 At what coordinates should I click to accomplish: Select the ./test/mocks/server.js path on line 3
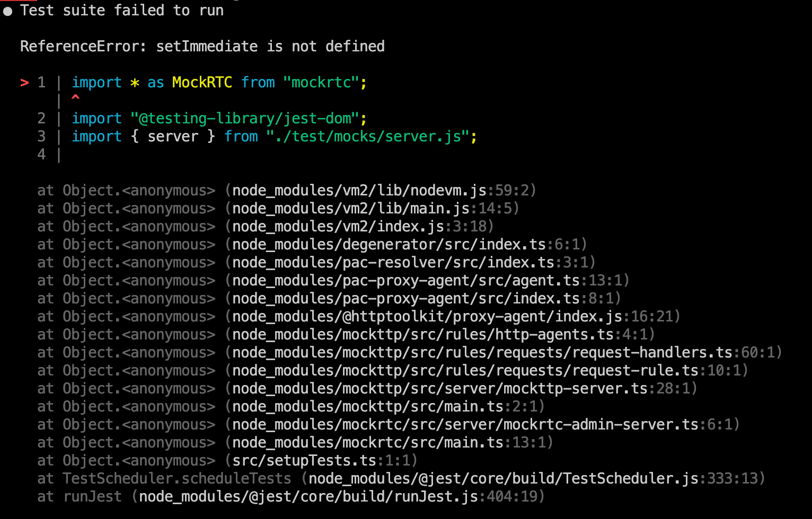[x=366, y=136]
